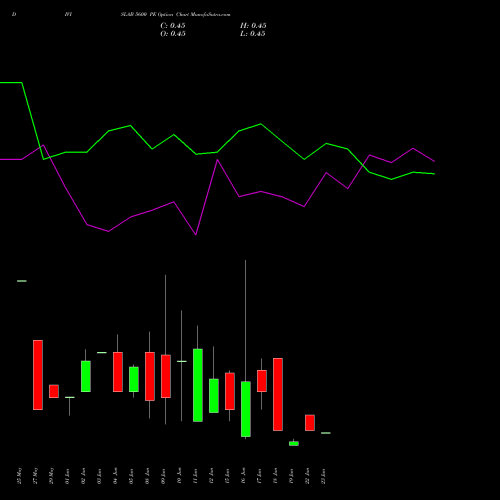Select the red candlestick above 09 Jun
Viewport: 500px width, 500px height.
point(166,376)
